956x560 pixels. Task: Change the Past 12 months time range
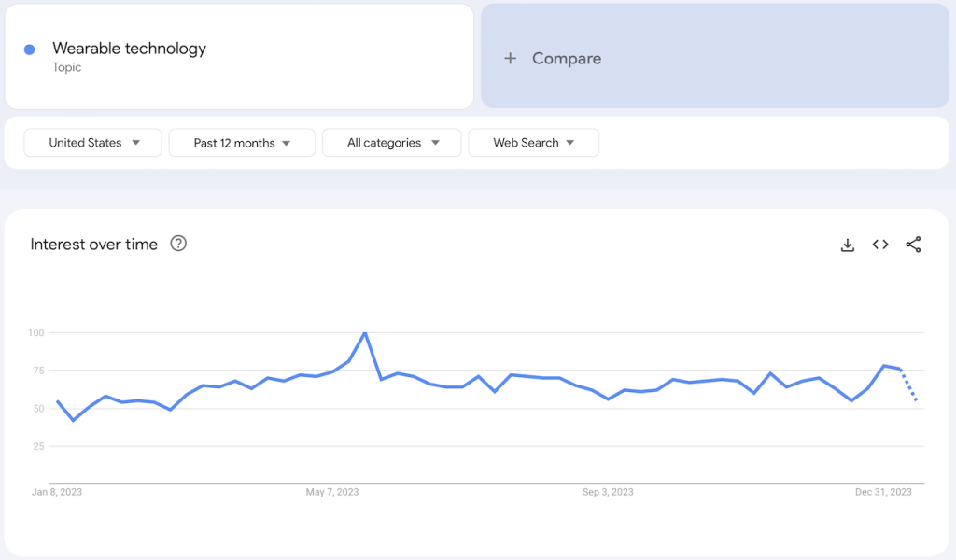coord(241,143)
